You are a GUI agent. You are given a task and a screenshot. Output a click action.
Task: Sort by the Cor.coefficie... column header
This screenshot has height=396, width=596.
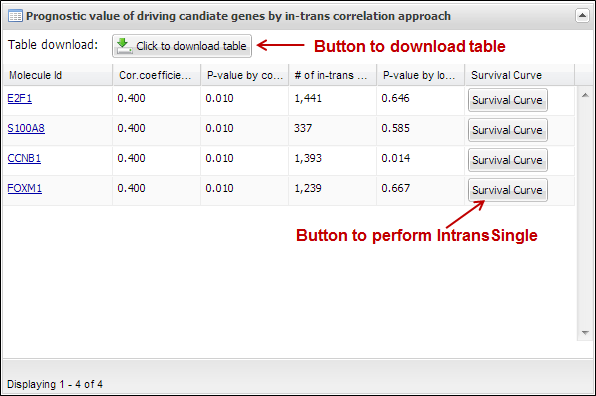tap(156, 75)
